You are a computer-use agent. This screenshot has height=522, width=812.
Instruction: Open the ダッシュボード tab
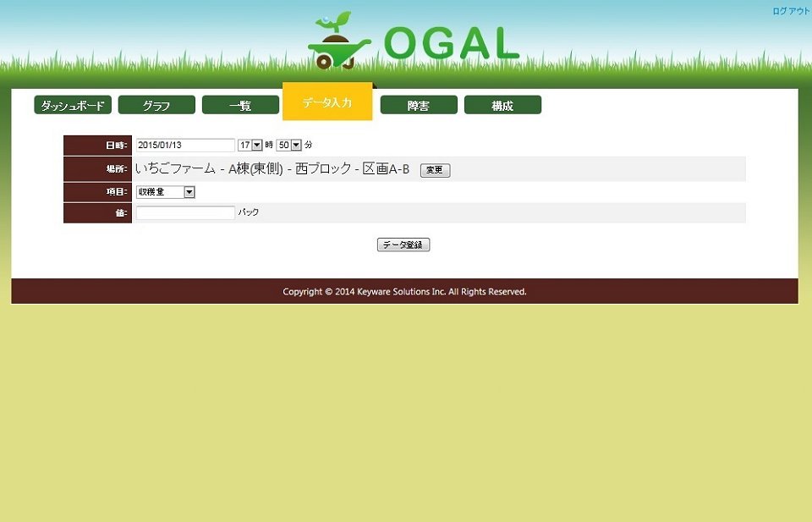tap(73, 105)
